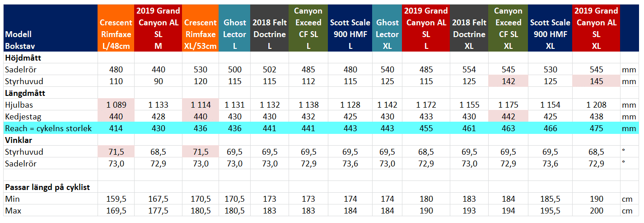Click the Min cell showing 159,5
This screenshot has height=223, width=644.
116,199
